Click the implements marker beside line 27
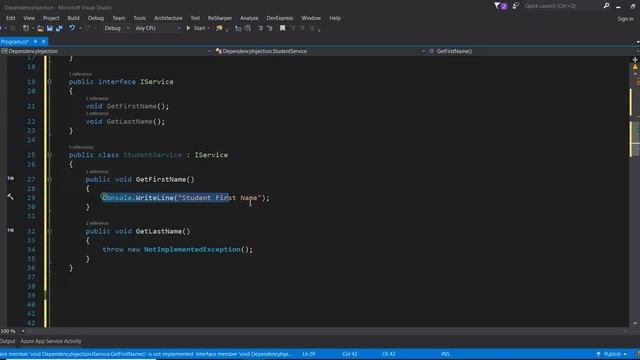The width and height of the screenshot is (640, 360). pos(11,178)
